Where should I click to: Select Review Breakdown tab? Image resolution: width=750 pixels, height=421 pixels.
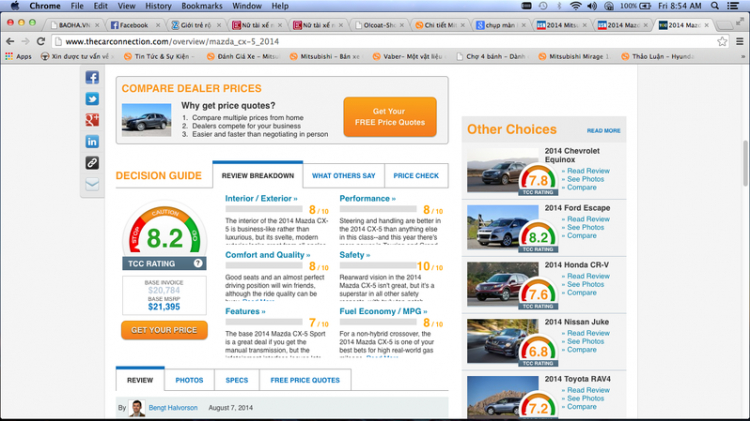[258, 176]
